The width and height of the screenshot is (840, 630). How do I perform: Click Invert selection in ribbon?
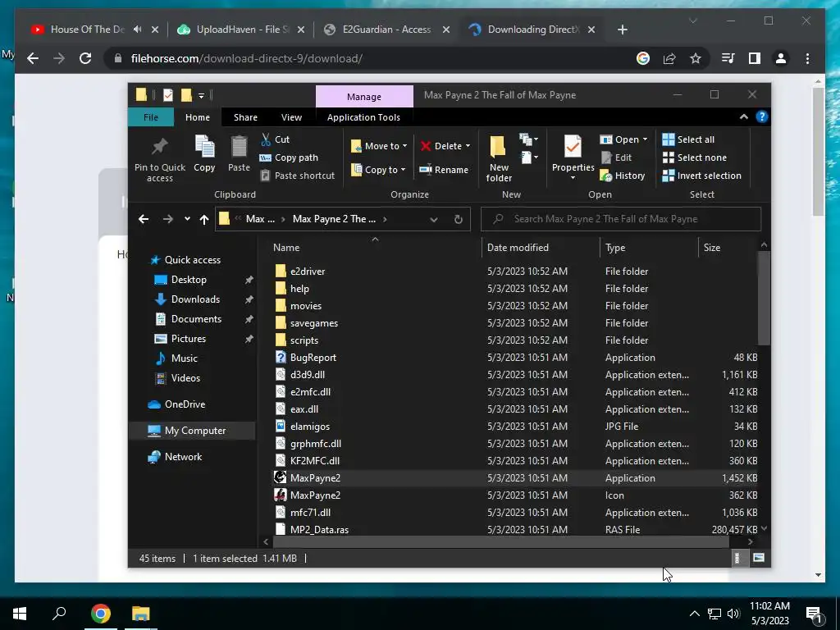point(702,176)
